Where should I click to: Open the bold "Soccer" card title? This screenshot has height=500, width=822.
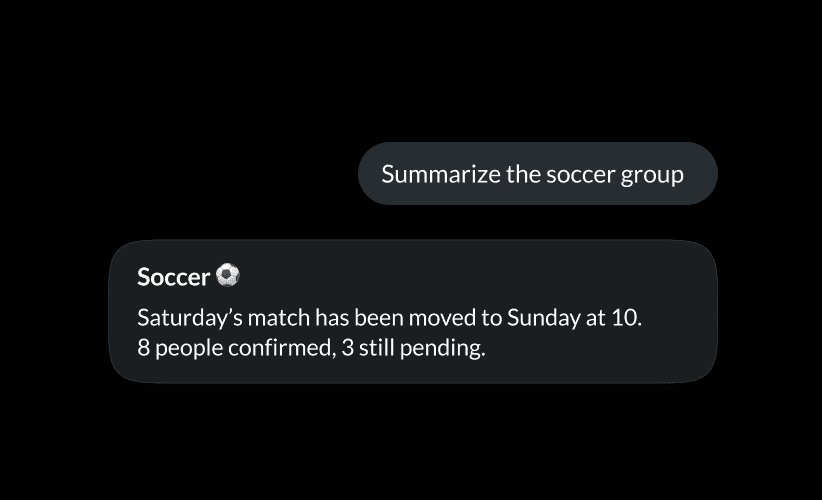[x=173, y=277]
